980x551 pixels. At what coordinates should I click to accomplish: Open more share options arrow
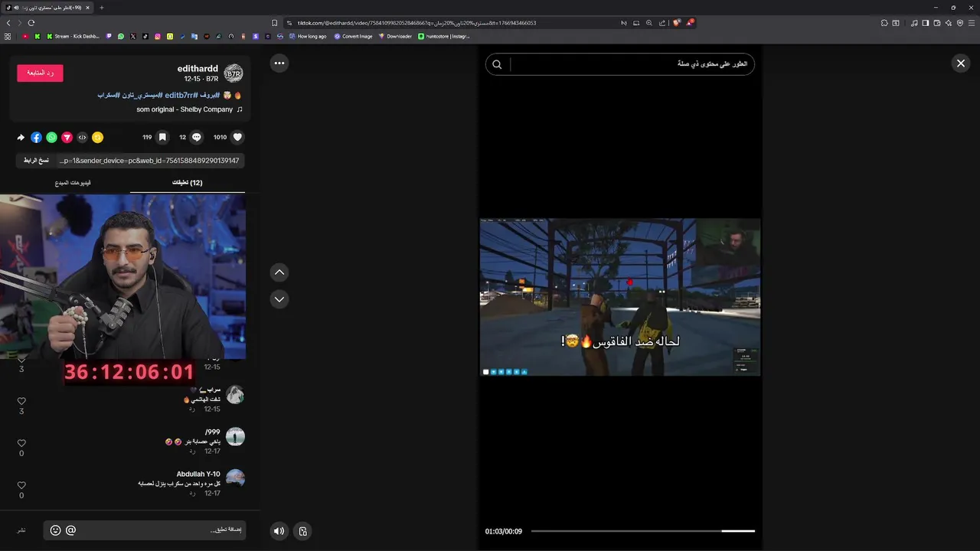(x=21, y=137)
